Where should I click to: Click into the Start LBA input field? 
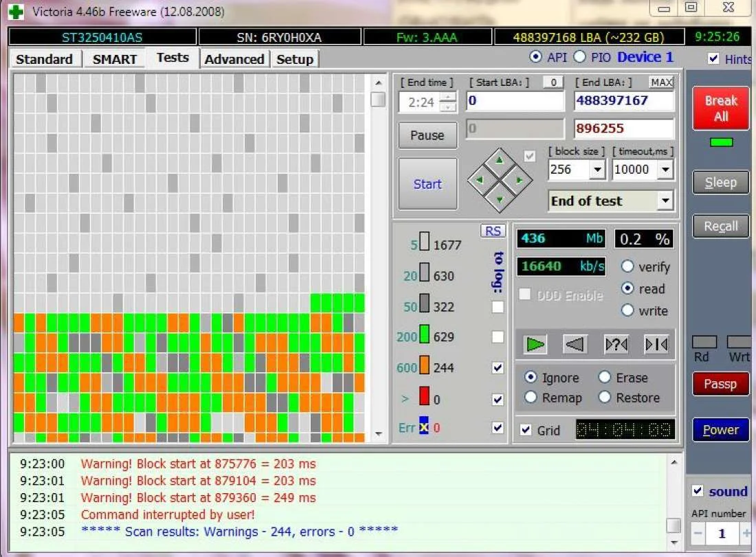(x=515, y=101)
